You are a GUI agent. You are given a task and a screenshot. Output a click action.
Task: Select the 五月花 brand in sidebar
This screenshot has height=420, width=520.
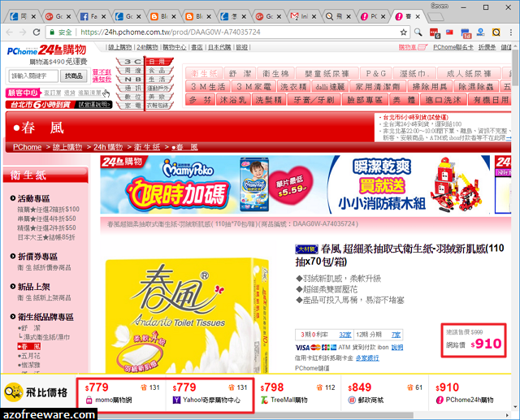(x=29, y=356)
